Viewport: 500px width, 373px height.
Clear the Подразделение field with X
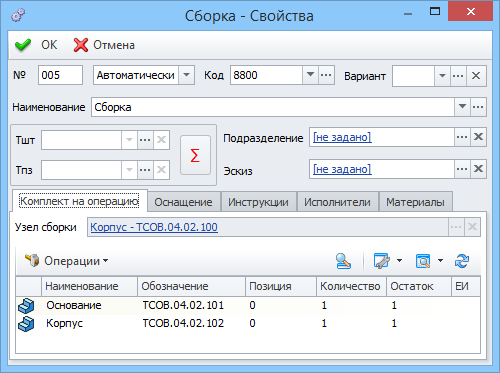point(478,137)
